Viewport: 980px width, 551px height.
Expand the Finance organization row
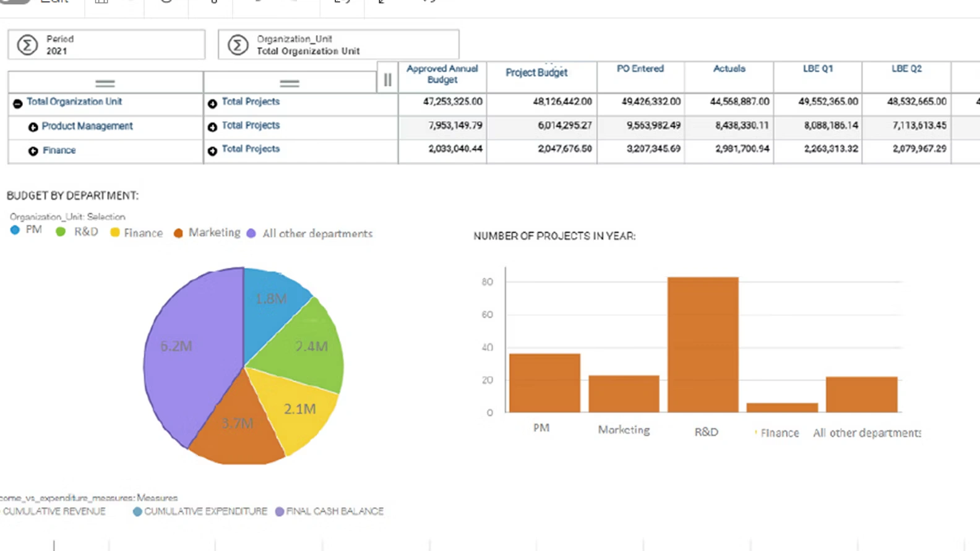pyautogui.click(x=33, y=151)
